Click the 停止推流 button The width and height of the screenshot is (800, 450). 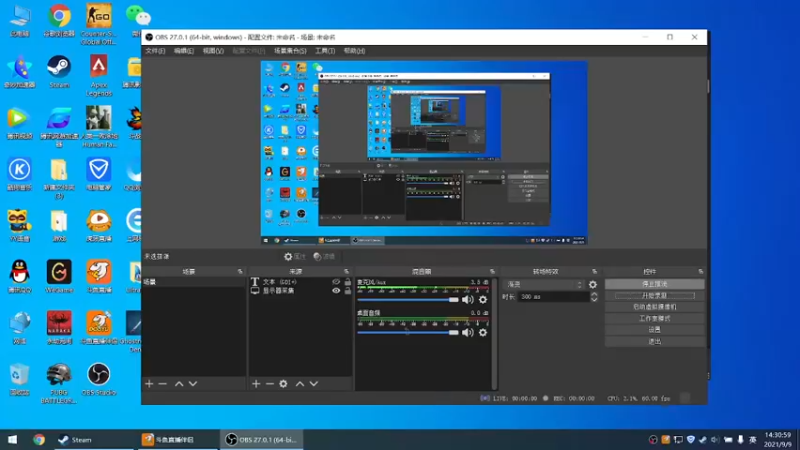pos(655,284)
